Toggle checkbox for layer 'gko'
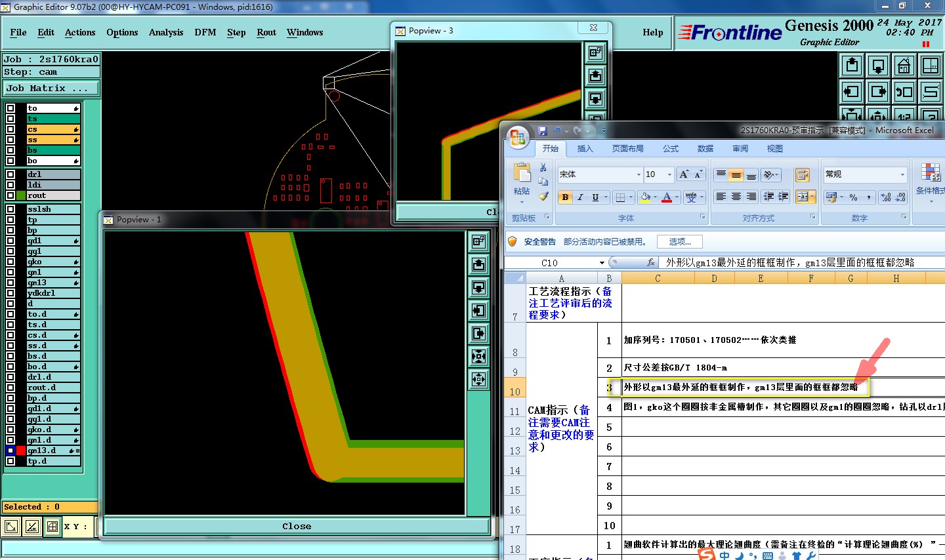The image size is (945, 560). (x=10, y=262)
